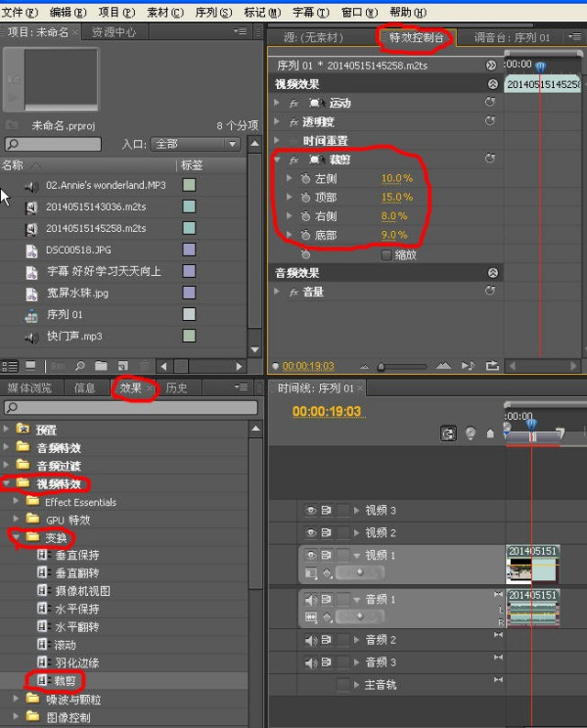The width and height of the screenshot is (587, 728).
Task: Expand the 噪波与颗粒 effects folder
Action: [17, 699]
